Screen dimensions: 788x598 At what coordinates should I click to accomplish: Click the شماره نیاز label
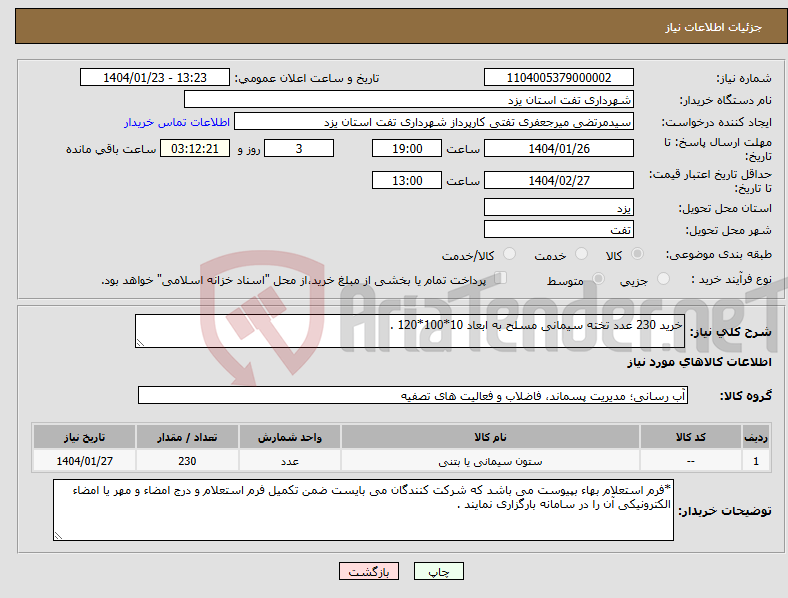pyautogui.click(x=744, y=78)
